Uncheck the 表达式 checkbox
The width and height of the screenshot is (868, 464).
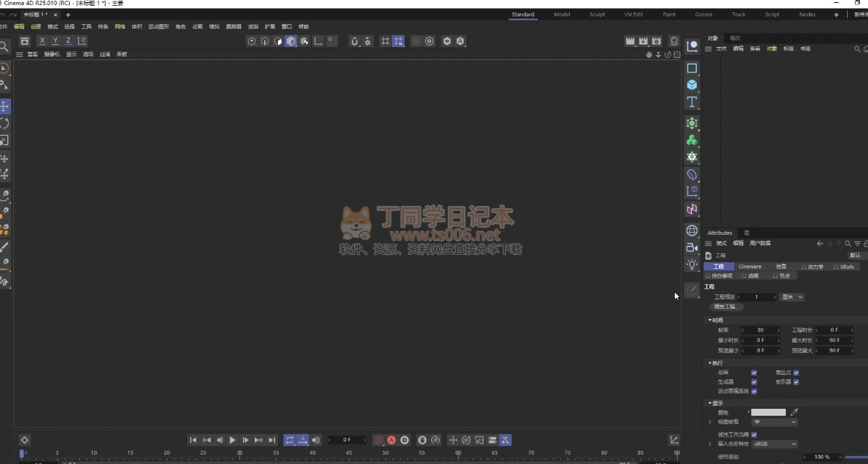tap(796, 373)
